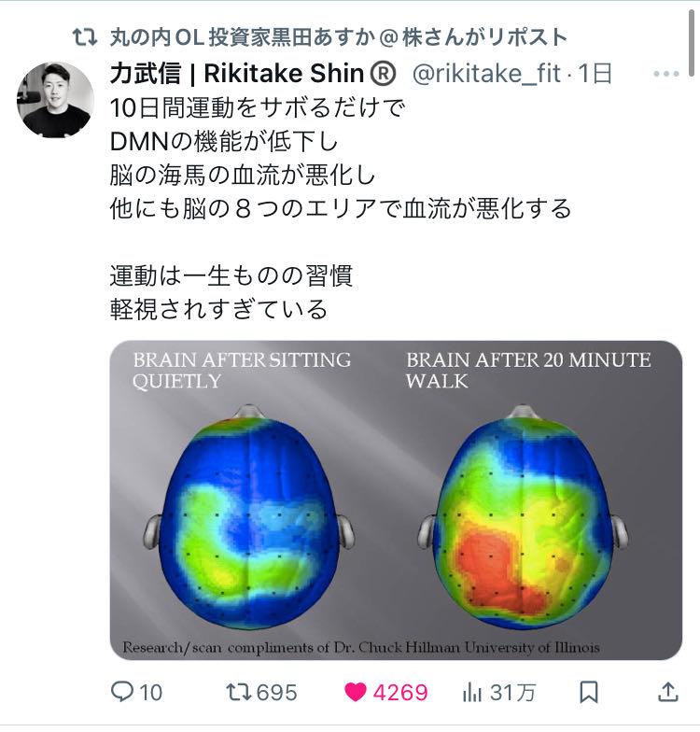
Task: Tap the 31万 view count
Action: (x=512, y=693)
